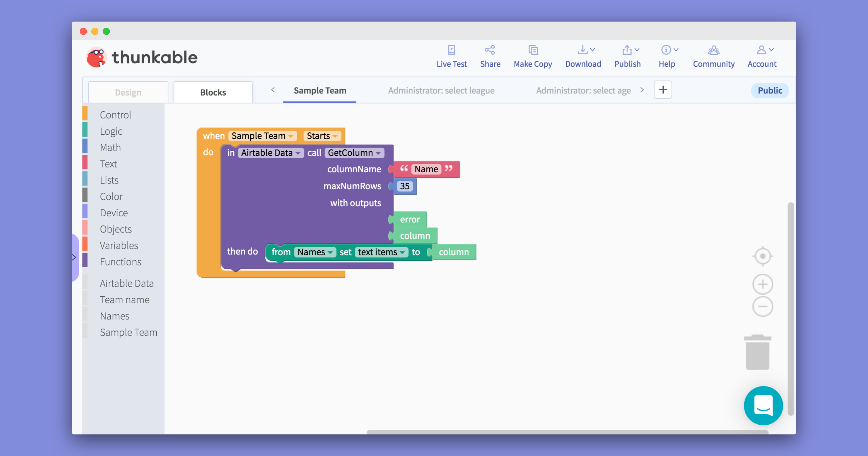Open the GetColumn method dropdown

click(354, 153)
